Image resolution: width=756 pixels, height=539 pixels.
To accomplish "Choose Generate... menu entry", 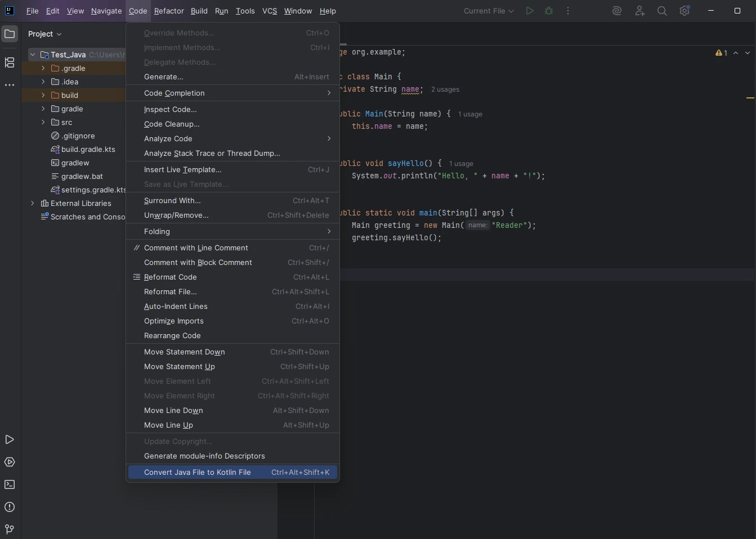I will tap(232, 77).
